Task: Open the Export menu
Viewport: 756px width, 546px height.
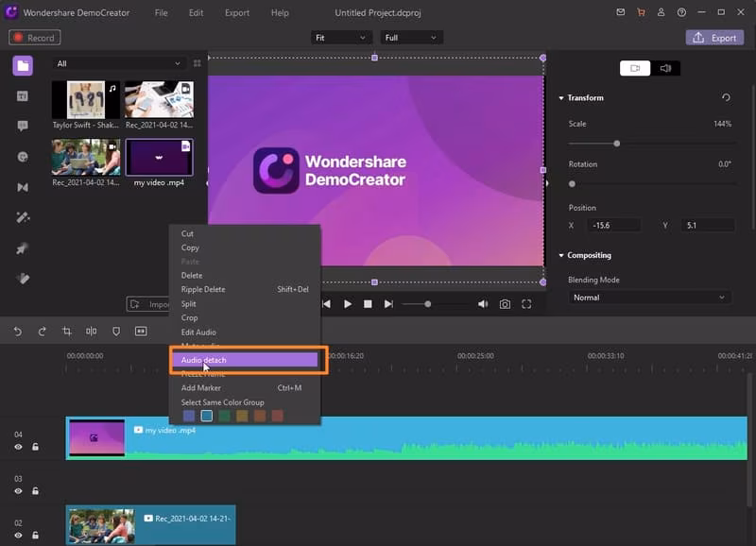Action: coord(237,13)
